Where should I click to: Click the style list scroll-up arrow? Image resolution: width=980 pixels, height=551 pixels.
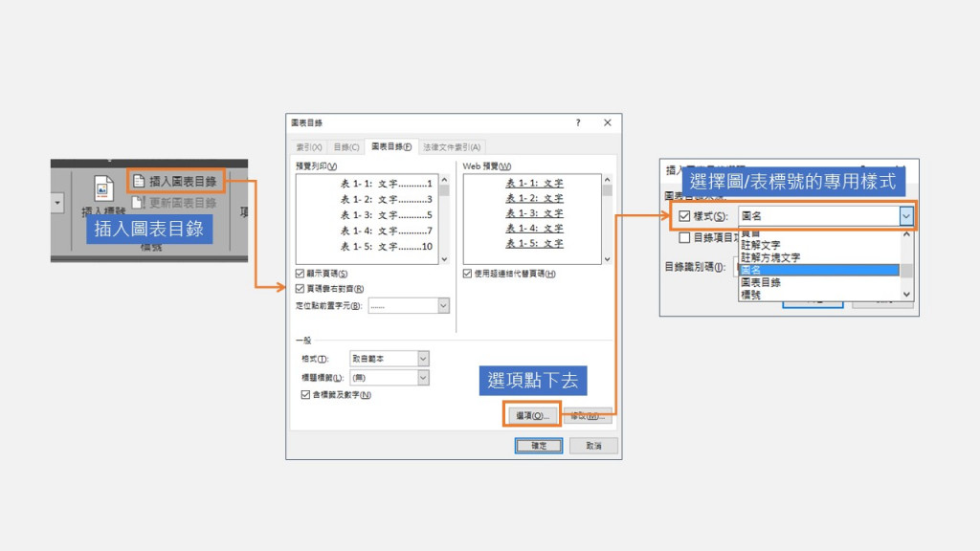point(906,234)
